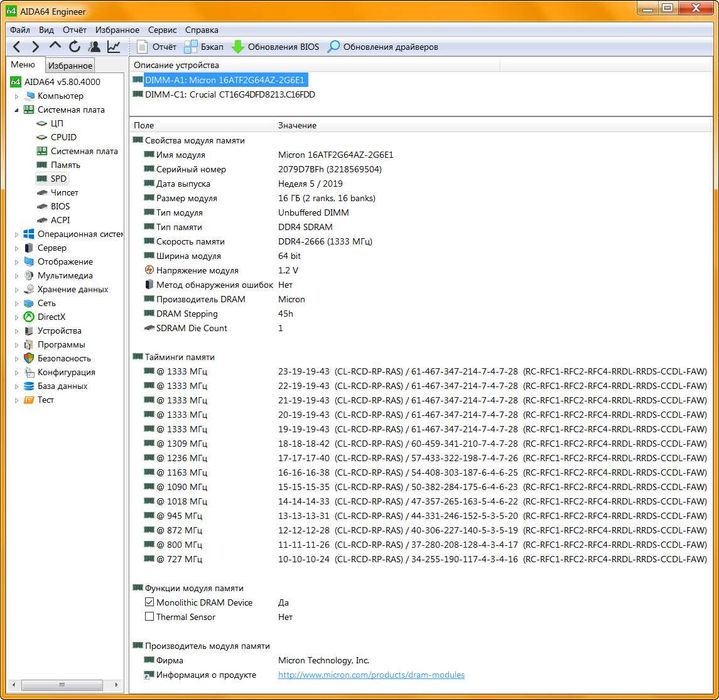Click the Конфигурация tree icon
This screenshot has width=719, height=700.
[29, 372]
